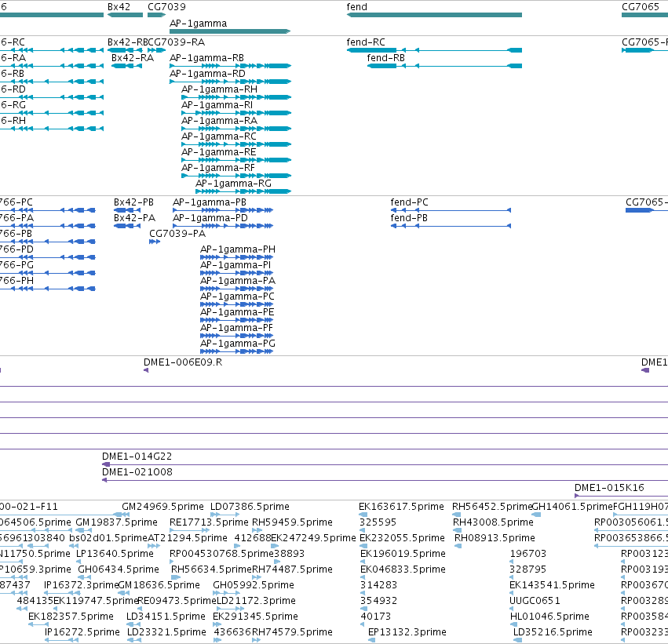Click the Bx42-RA transcript label
The height and width of the screenshot is (644, 668).
[133, 58]
